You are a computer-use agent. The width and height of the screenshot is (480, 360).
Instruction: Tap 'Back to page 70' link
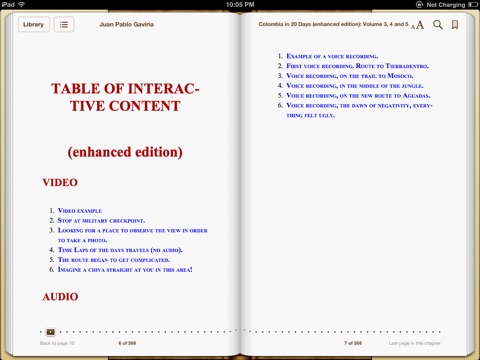[x=57, y=343]
